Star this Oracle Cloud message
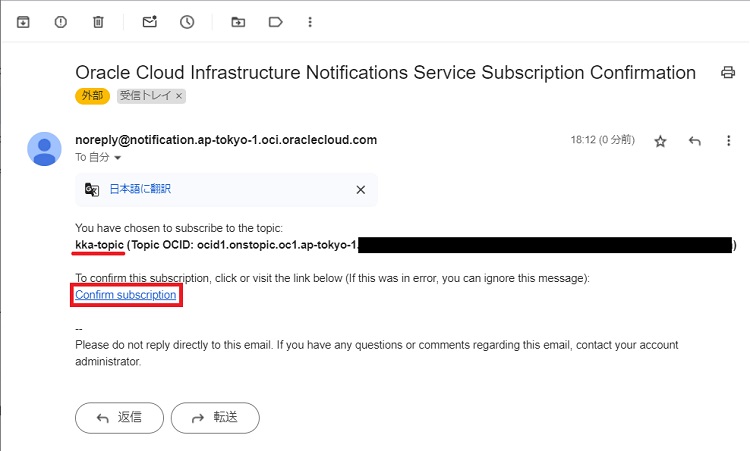Screen dimensions: 750x451 pos(660,141)
